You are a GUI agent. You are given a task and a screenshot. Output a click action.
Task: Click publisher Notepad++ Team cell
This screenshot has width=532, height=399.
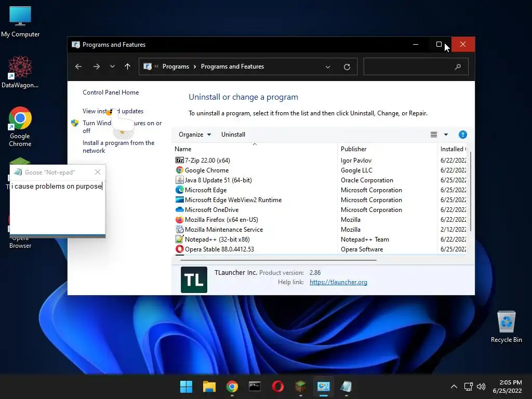pyautogui.click(x=365, y=240)
